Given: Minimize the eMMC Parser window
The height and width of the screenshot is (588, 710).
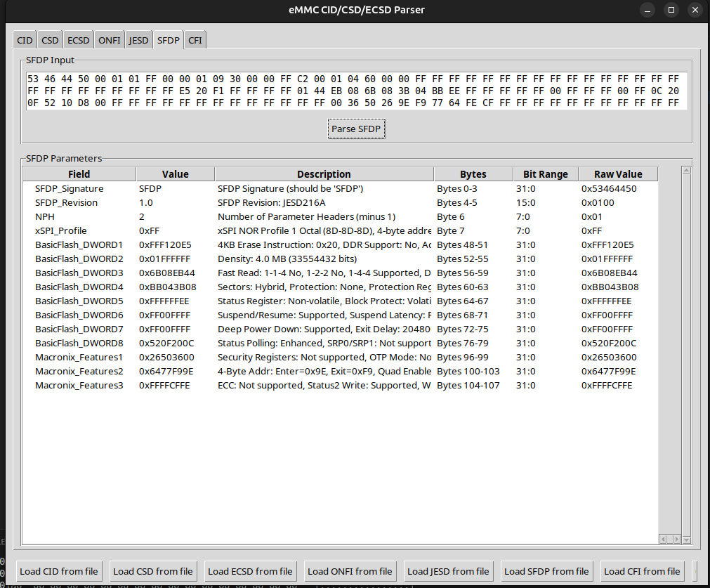Looking at the screenshot, I should [647, 10].
